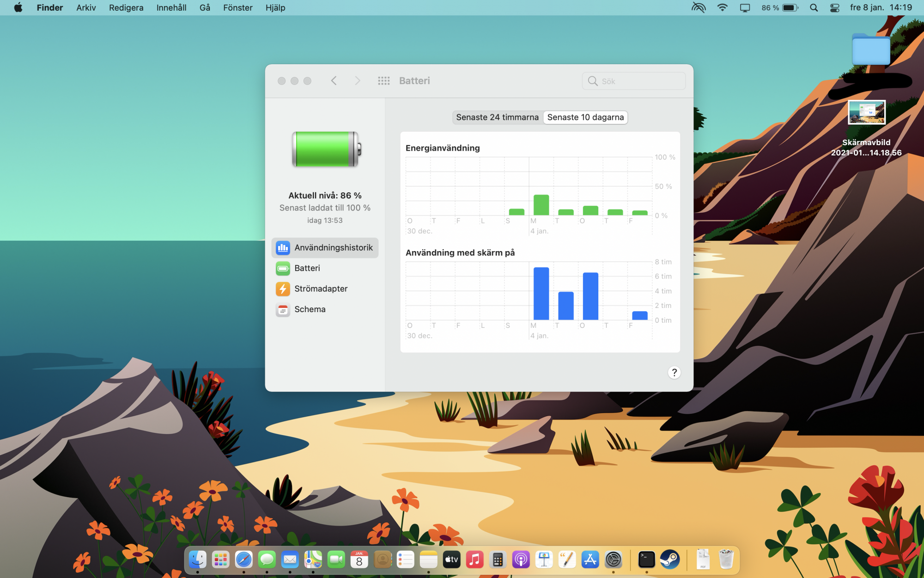Screen dimensions: 924x578
Task: Click the show-all grid icon
Action: [x=383, y=81]
